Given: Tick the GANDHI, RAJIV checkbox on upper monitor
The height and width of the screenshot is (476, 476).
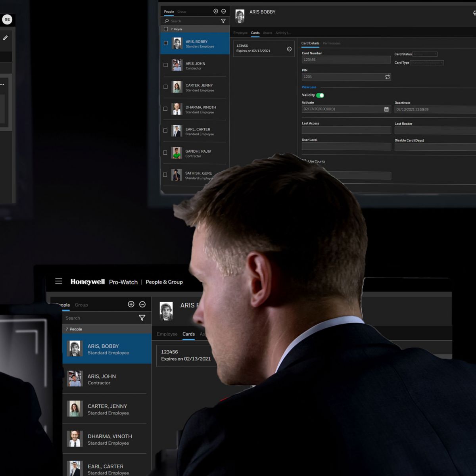Looking at the screenshot, I should coord(165,152).
